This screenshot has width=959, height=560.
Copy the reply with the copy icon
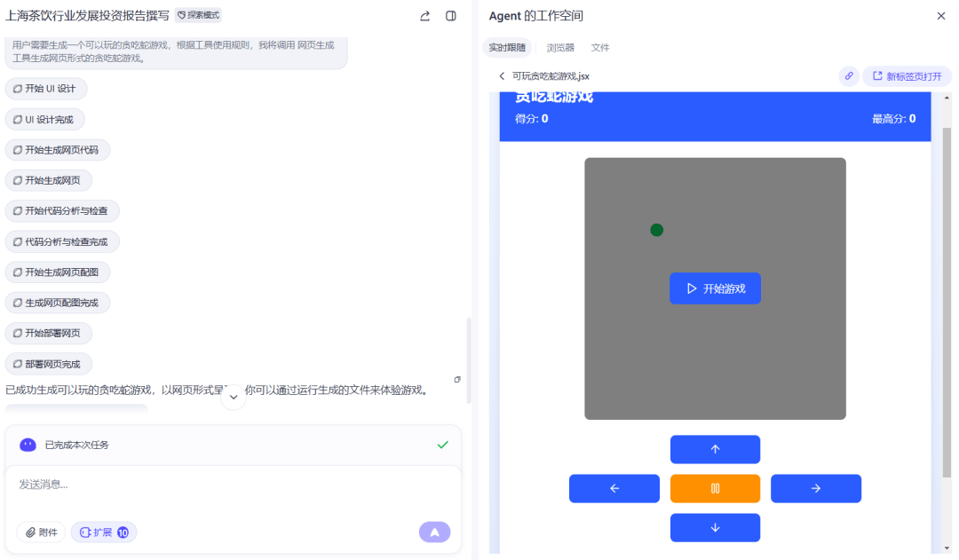(x=457, y=380)
